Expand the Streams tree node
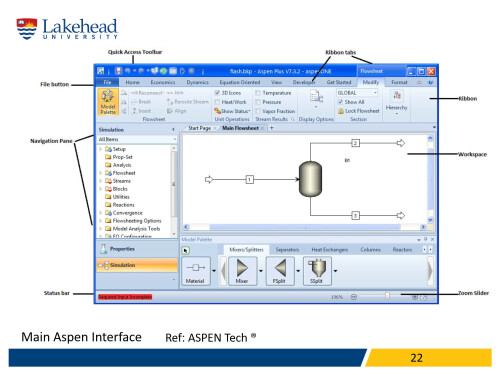 pyautogui.click(x=100, y=181)
